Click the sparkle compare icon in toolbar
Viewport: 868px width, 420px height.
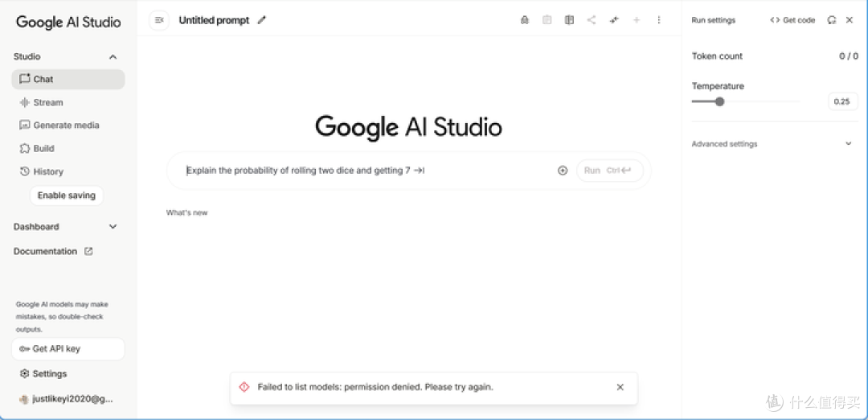(614, 20)
